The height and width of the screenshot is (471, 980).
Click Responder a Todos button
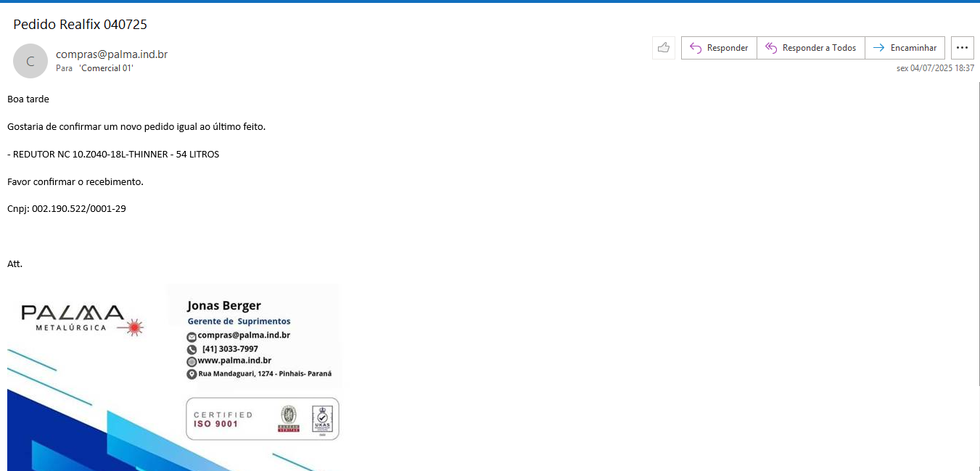[x=811, y=48]
